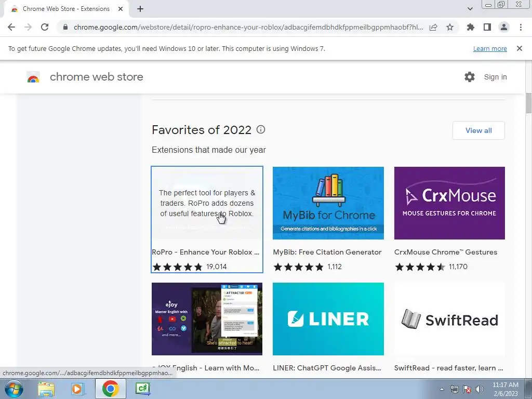The image size is (532, 399).
Task: Open the C# application in the taskbar
Action: 142,388
